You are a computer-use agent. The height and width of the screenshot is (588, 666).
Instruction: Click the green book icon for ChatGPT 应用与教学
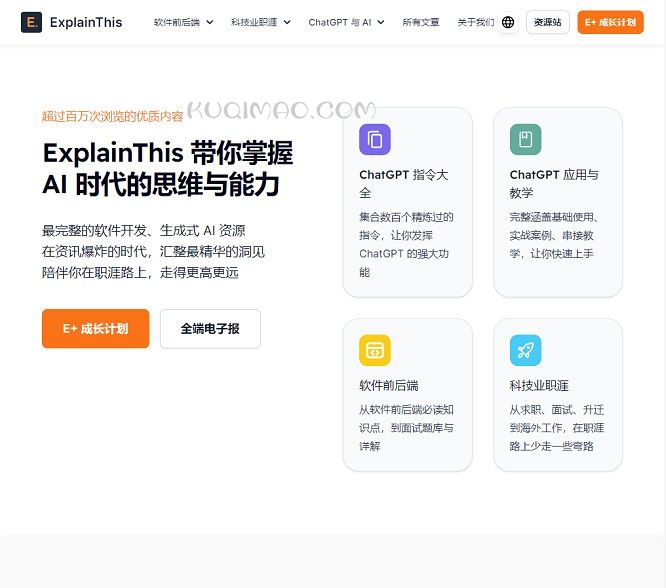coord(525,139)
